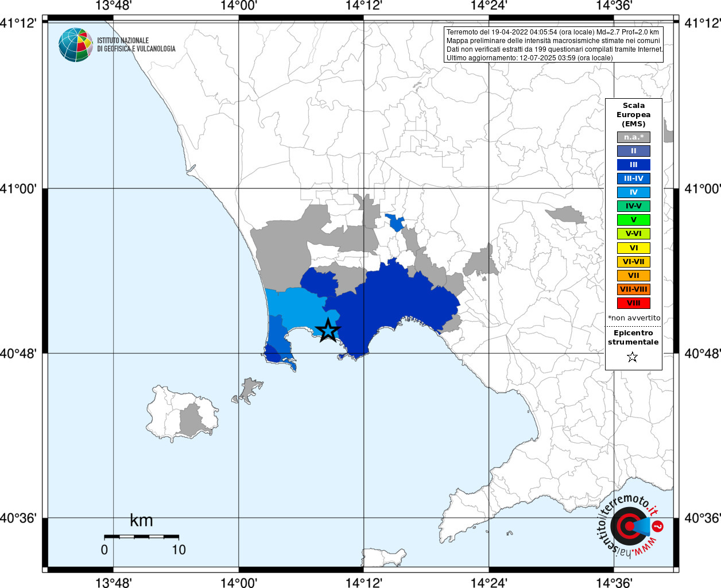Pick the light-blue IV legend swatch
The height and width of the screenshot is (588, 721).
[x=634, y=192]
